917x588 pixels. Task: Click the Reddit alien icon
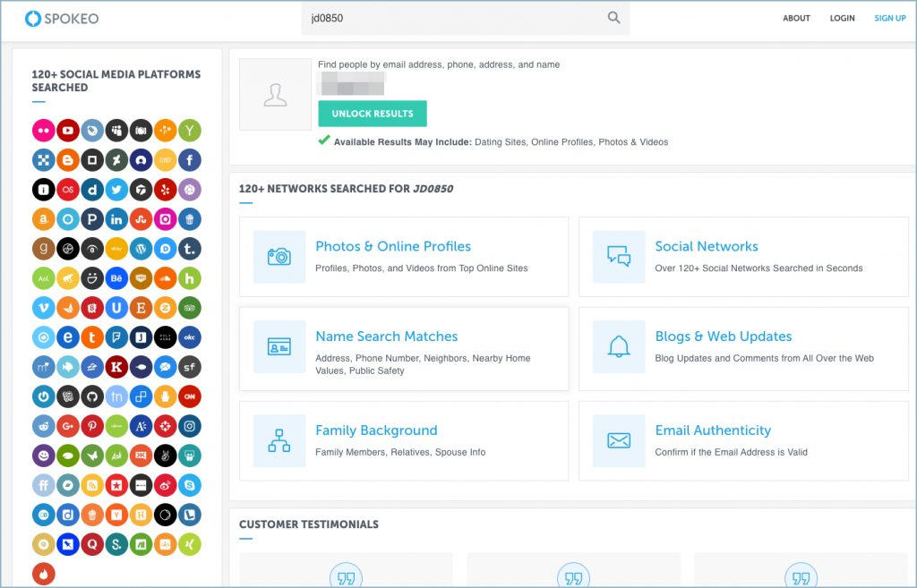43,426
